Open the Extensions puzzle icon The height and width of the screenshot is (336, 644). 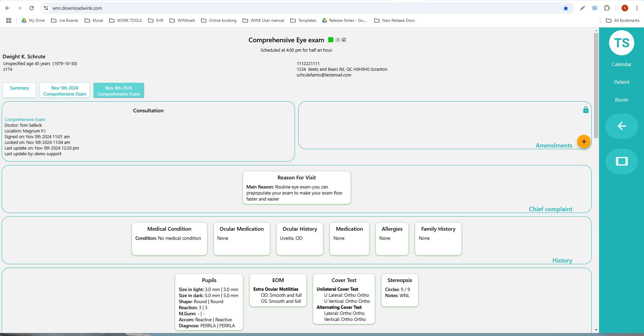607,8
